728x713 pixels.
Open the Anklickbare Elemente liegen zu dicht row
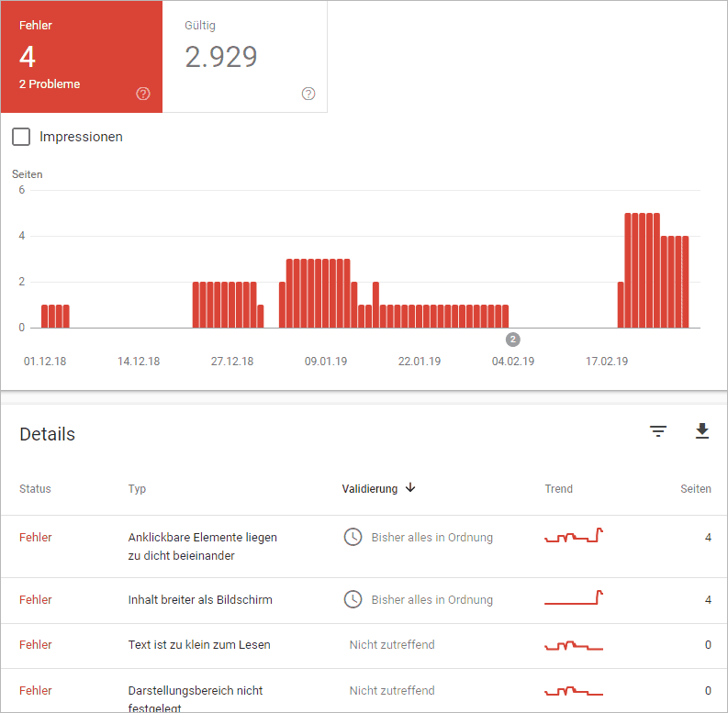point(202,546)
